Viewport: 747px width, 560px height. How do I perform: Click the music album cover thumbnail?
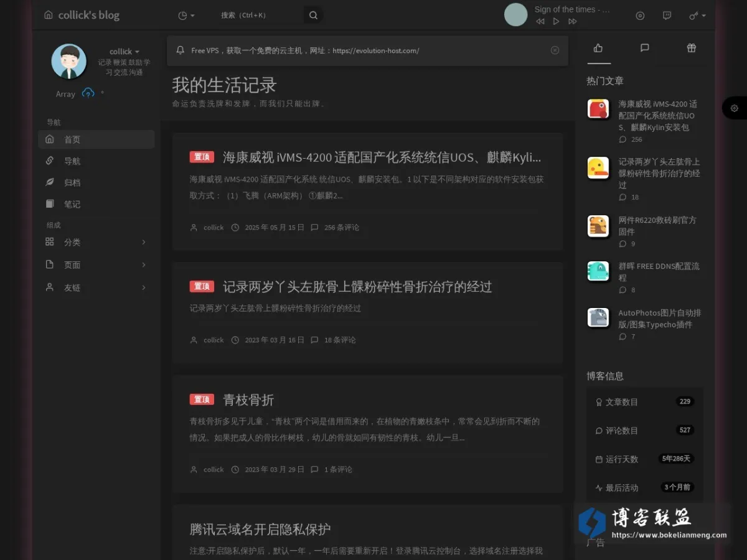click(515, 15)
